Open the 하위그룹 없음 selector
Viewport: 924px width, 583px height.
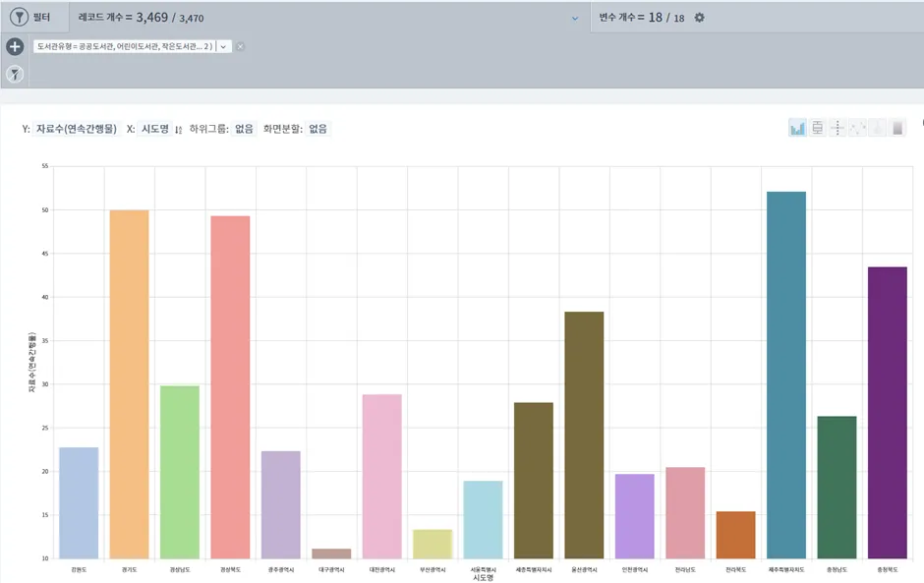pos(244,129)
